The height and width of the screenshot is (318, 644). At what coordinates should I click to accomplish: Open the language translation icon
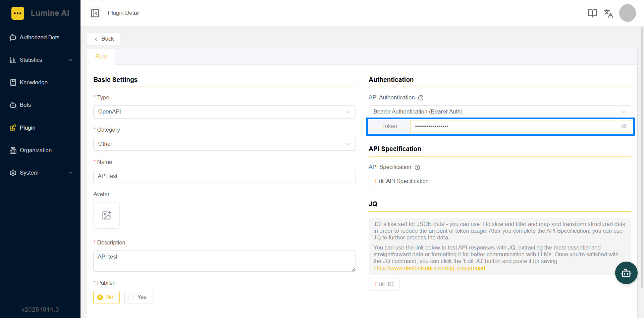(608, 13)
